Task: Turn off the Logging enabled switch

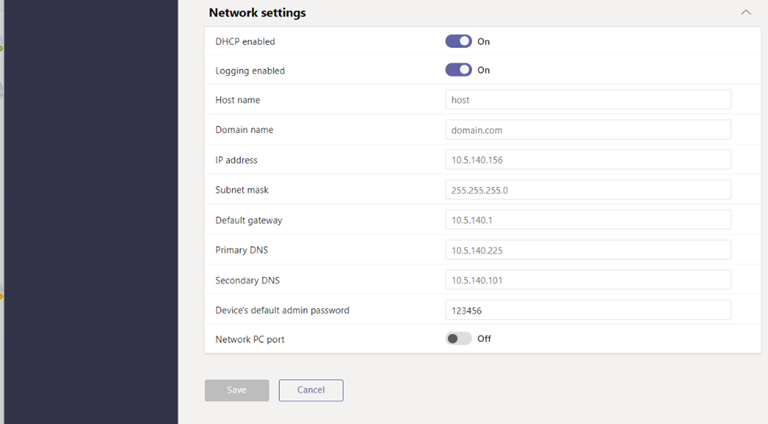Action: pyautogui.click(x=458, y=70)
